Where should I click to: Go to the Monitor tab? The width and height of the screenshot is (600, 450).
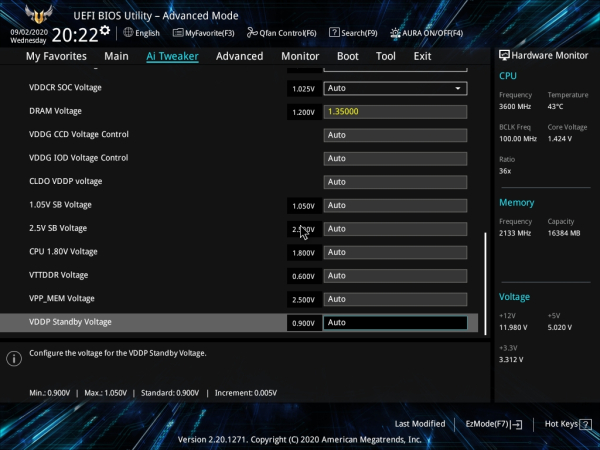pyautogui.click(x=300, y=56)
